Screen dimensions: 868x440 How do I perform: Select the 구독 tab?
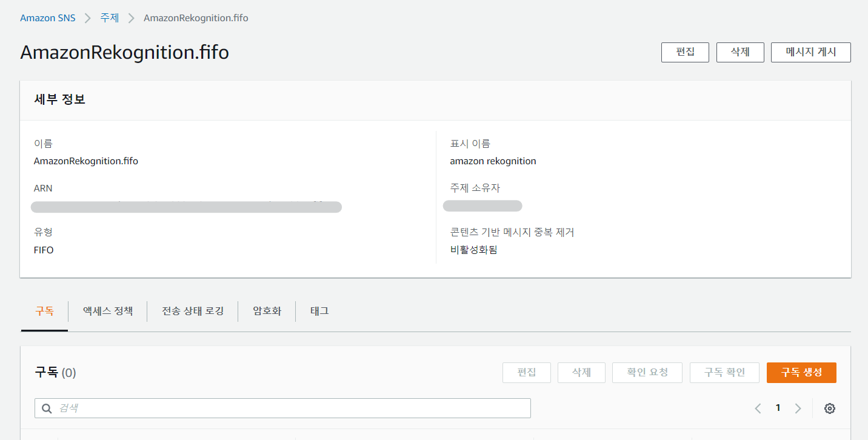point(44,311)
